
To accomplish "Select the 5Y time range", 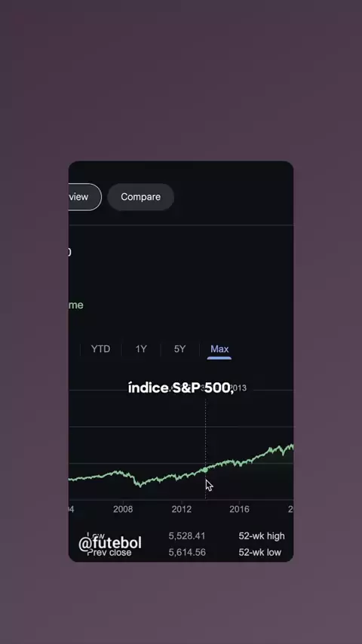I will click(179, 348).
